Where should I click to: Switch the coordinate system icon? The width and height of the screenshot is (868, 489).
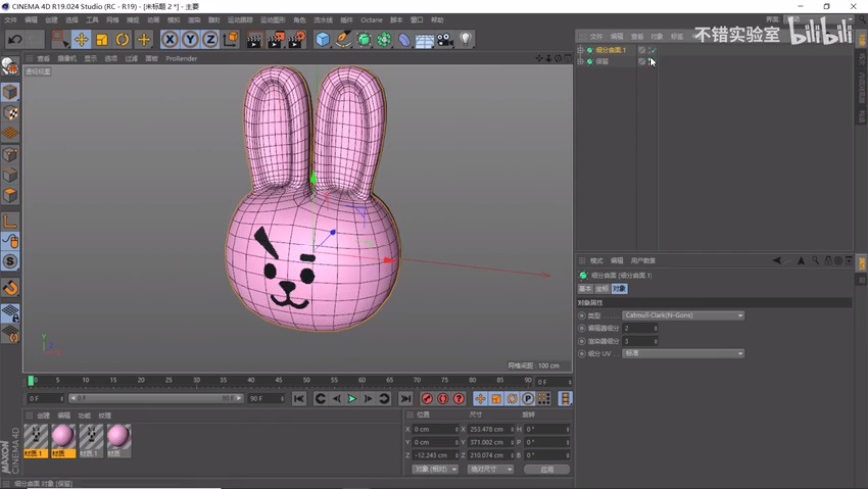pyautogui.click(x=230, y=39)
